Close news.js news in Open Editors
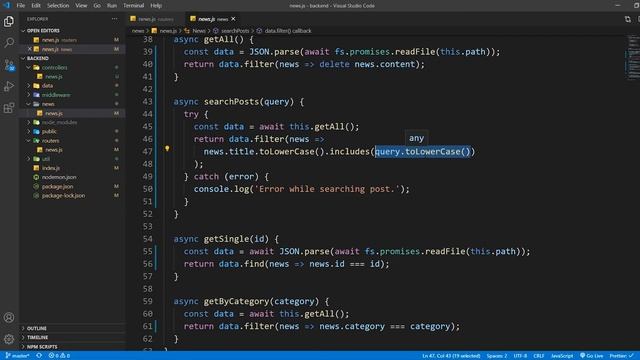Image resolution: width=640 pixels, height=360 pixels. (29, 49)
